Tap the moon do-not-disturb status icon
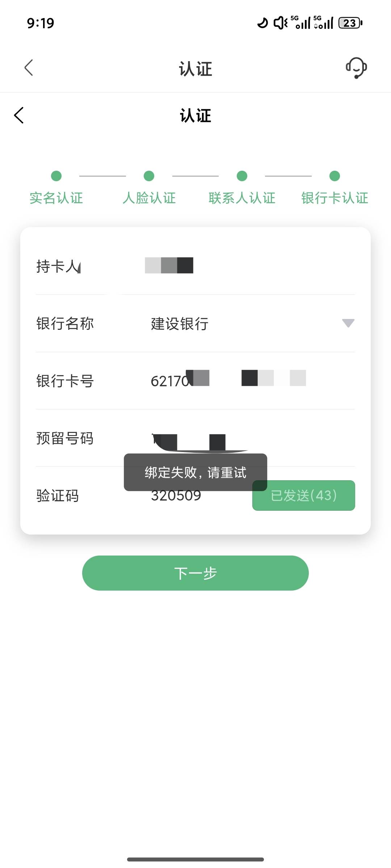Image resolution: width=391 pixels, height=868 pixels. click(262, 23)
